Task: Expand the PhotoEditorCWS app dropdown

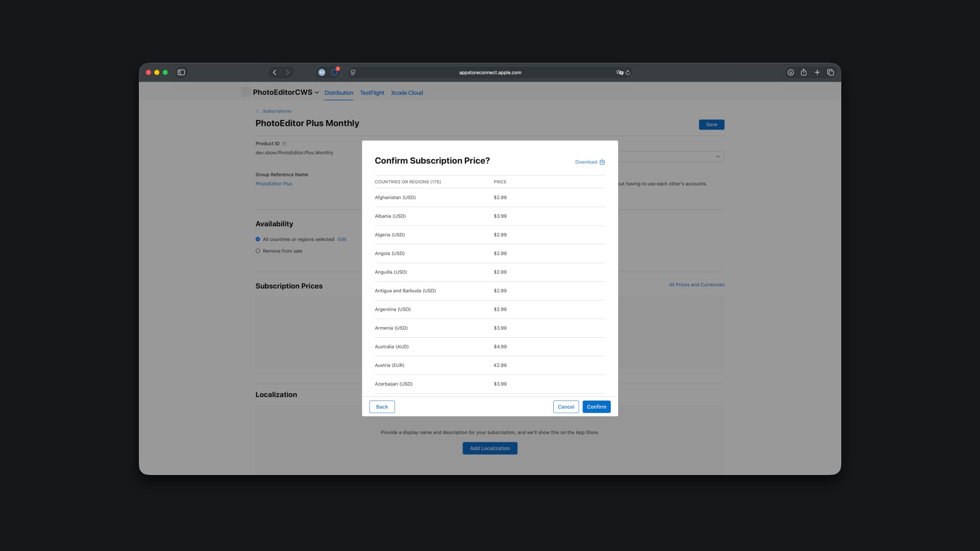Action: 316,92
